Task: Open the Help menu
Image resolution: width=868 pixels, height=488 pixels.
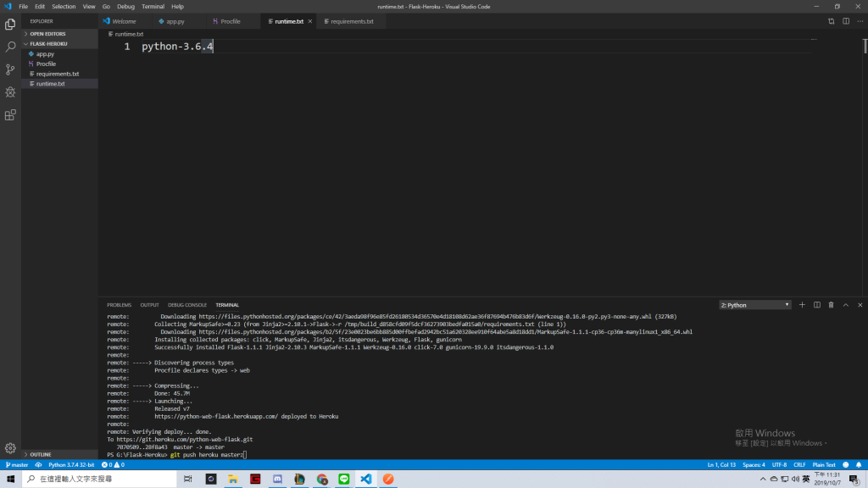Action: click(177, 7)
